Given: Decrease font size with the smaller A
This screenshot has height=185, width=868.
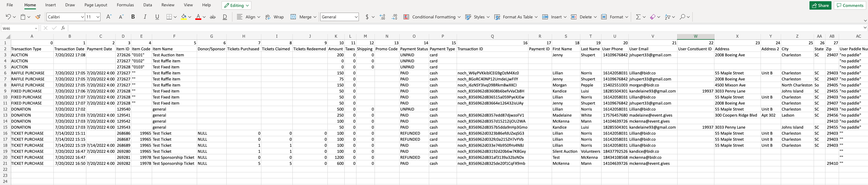Looking at the screenshot, I should tap(121, 17).
